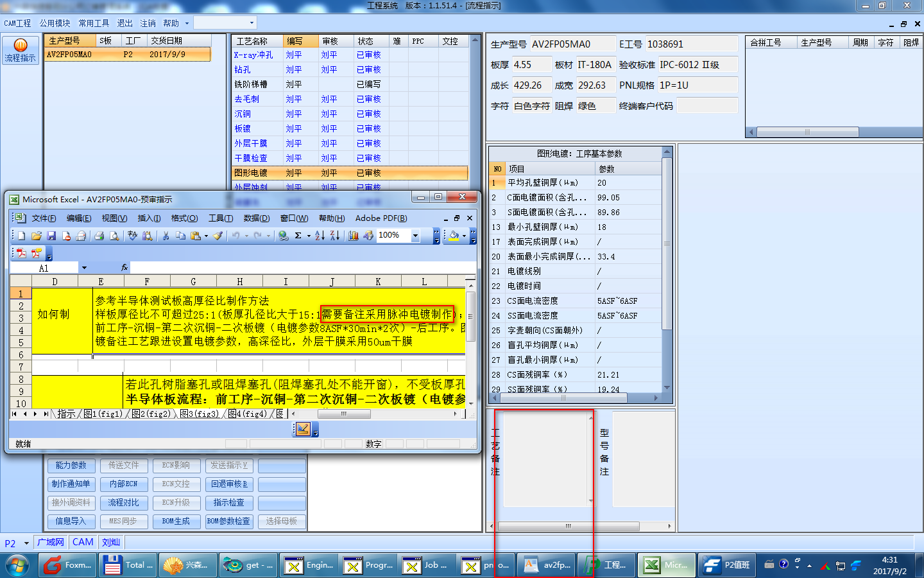Viewport: 924px width, 578px height.
Task: Click the 指示检查 button
Action: (x=229, y=502)
